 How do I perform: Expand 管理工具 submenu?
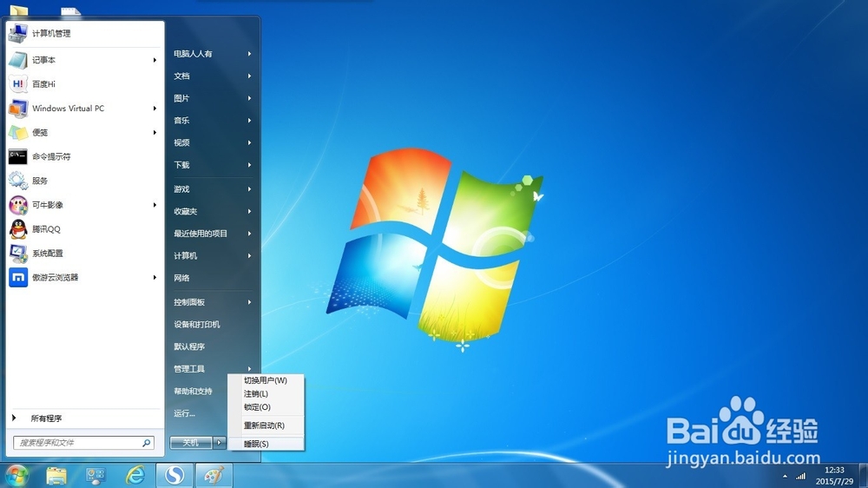pyautogui.click(x=250, y=369)
